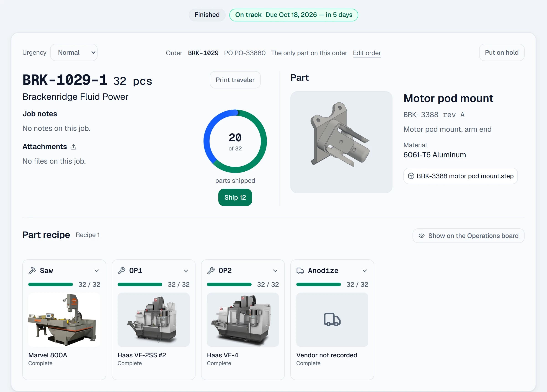Image resolution: width=547 pixels, height=392 pixels.
Task: Click the OP2 progress bar 32/32
Action: [229, 284]
